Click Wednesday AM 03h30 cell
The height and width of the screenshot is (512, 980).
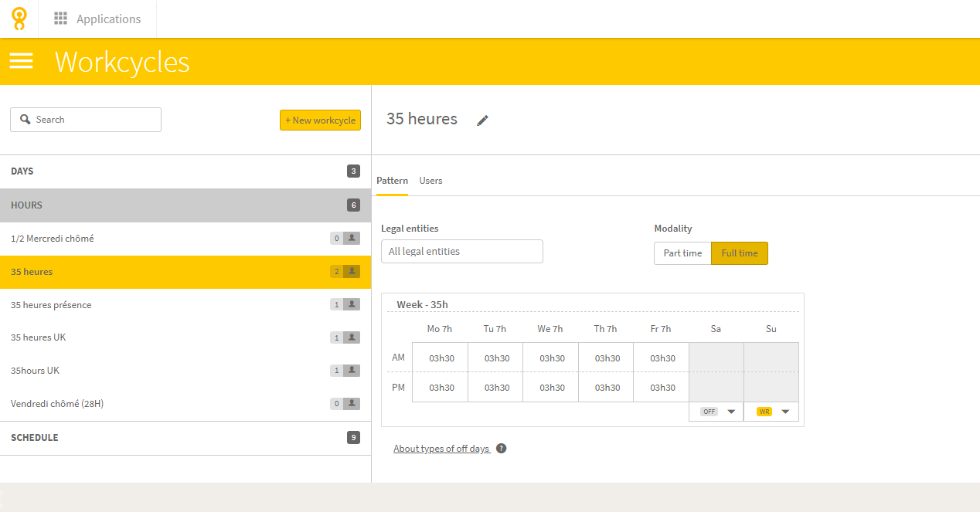point(551,358)
